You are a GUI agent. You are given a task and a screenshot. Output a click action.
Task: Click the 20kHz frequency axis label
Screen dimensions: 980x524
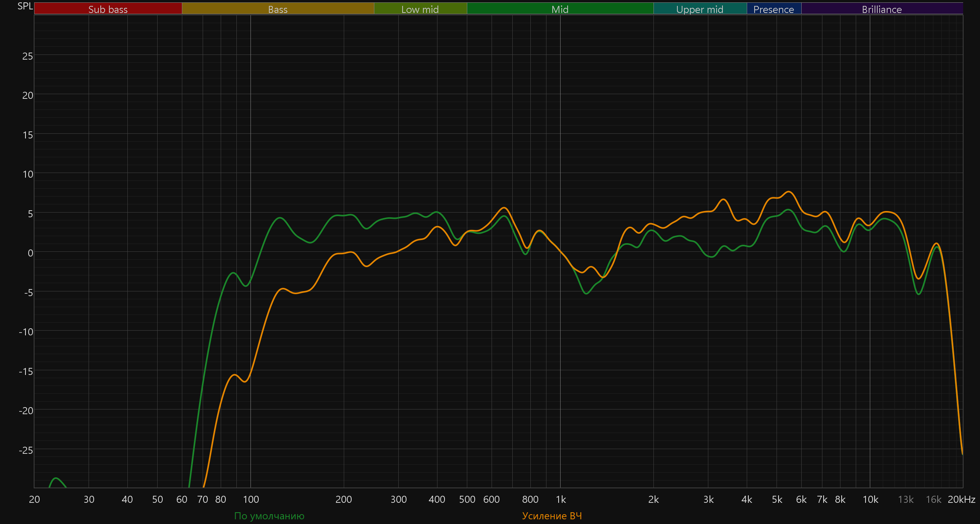click(961, 499)
